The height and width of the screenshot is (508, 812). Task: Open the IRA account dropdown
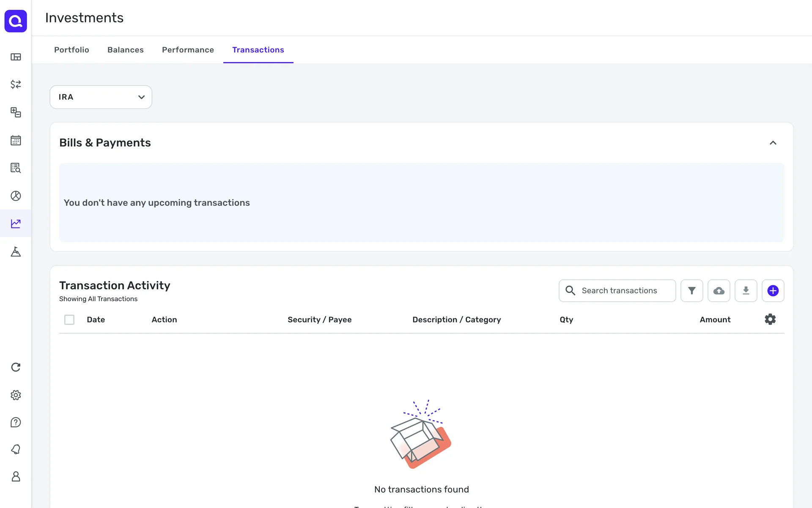[x=101, y=97]
